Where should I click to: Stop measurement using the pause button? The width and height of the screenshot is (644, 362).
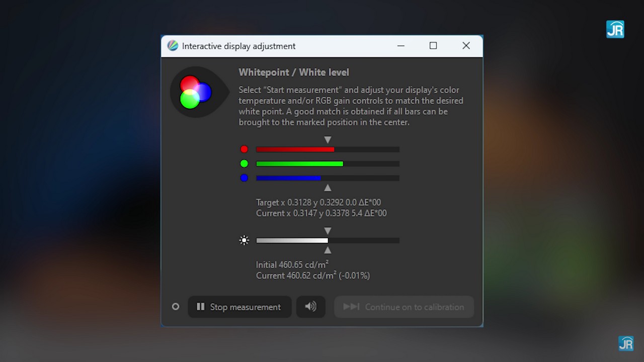[239, 307]
